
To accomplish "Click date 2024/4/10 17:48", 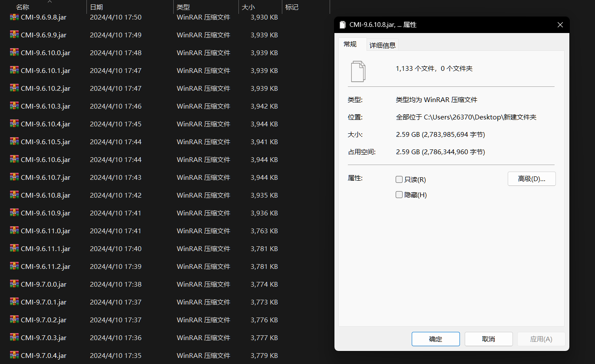I will [116, 53].
